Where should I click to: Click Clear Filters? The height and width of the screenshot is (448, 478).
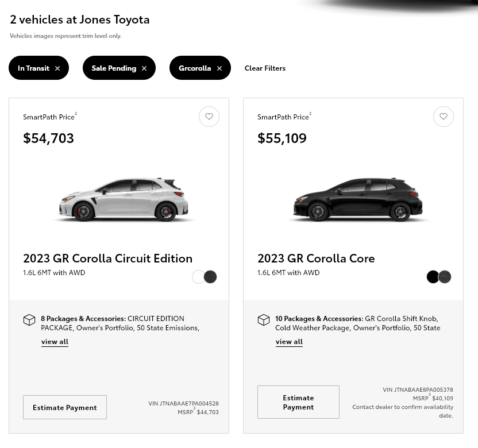pyautogui.click(x=265, y=68)
